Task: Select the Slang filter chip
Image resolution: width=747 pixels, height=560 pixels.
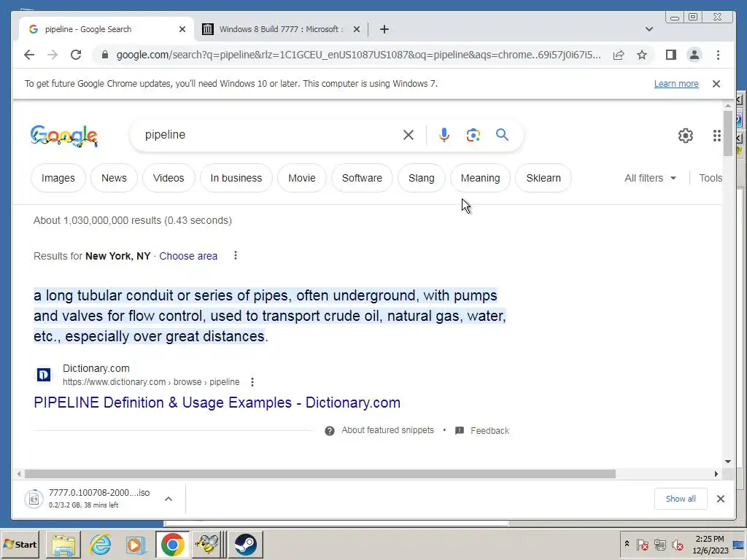Action: [x=422, y=178]
